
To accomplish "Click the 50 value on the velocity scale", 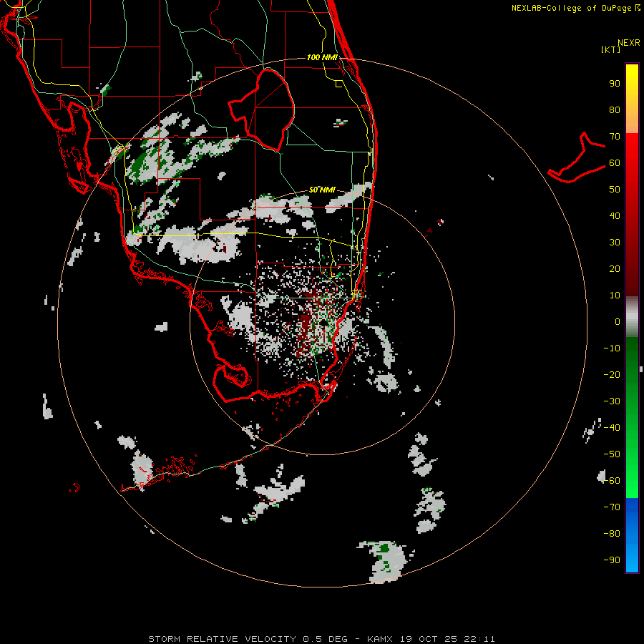I will (x=615, y=190).
